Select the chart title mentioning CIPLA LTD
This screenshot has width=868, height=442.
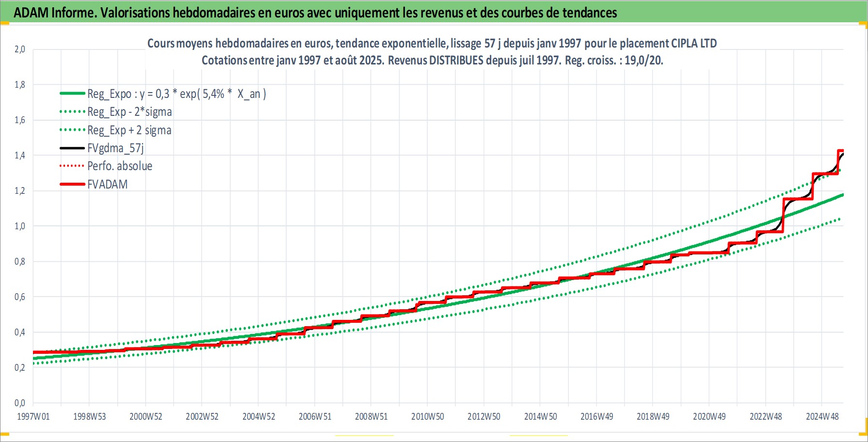coord(432,44)
